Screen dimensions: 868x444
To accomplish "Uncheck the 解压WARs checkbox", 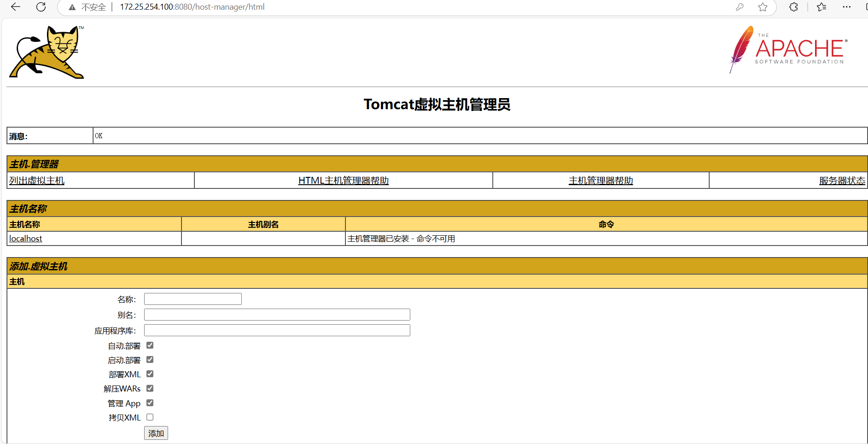I will click(150, 389).
